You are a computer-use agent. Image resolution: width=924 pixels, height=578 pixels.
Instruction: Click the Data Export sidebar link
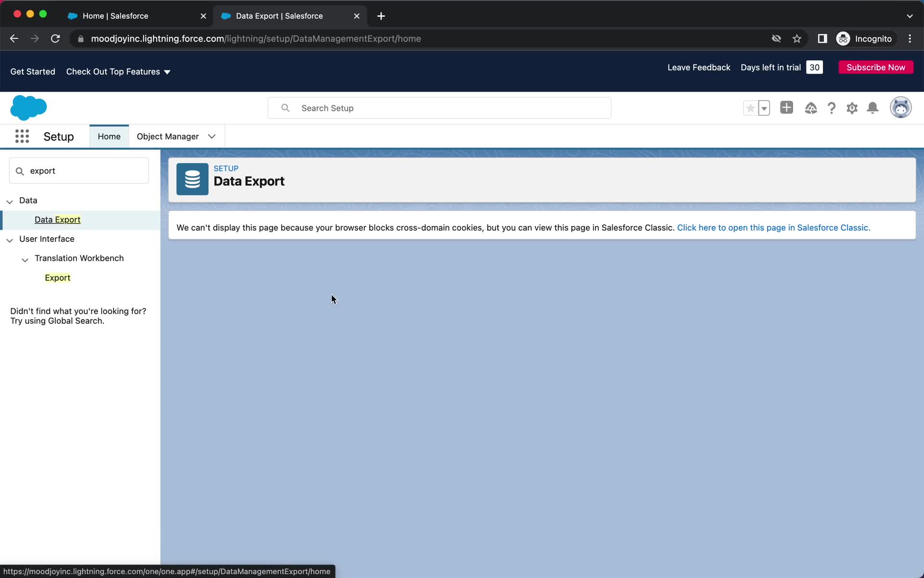[57, 219]
